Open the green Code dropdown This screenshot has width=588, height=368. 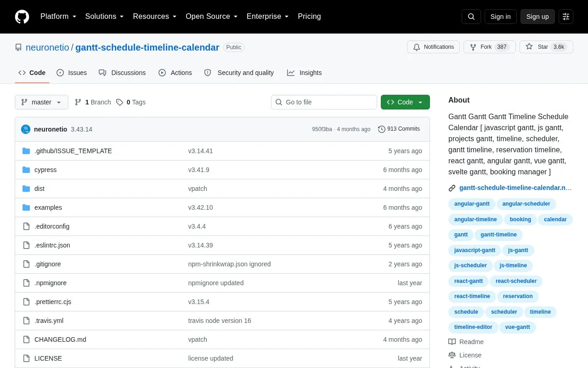coord(405,102)
